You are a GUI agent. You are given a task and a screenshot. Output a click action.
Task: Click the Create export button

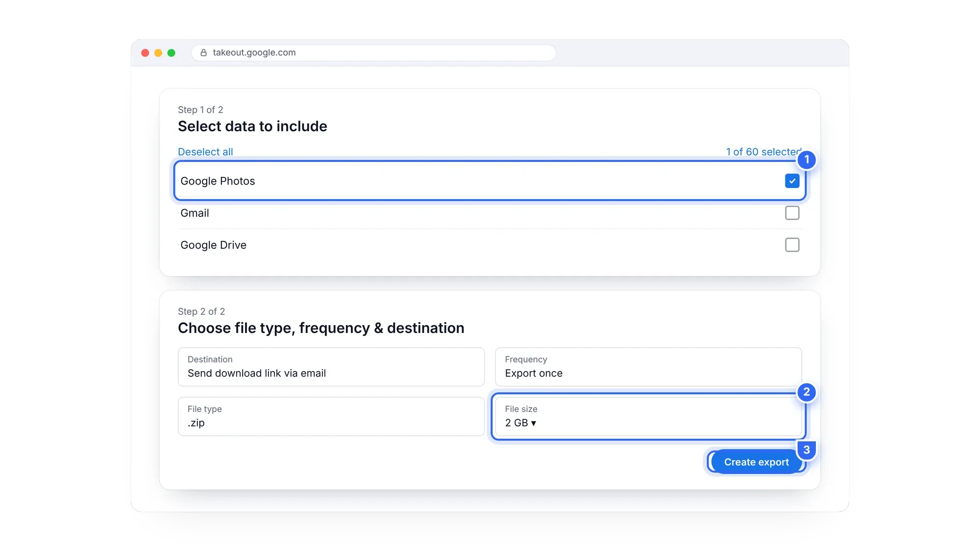point(756,462)
